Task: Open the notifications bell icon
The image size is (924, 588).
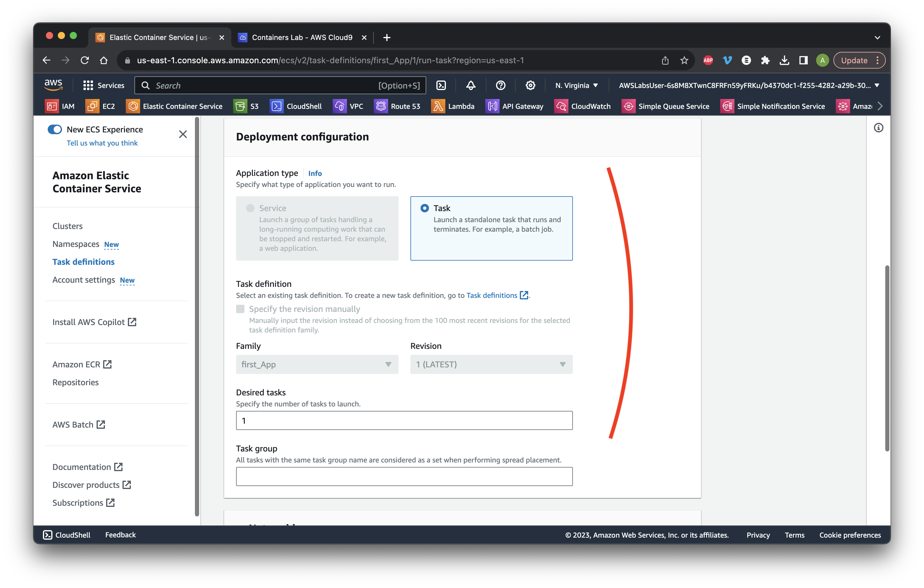Action: 471,85
